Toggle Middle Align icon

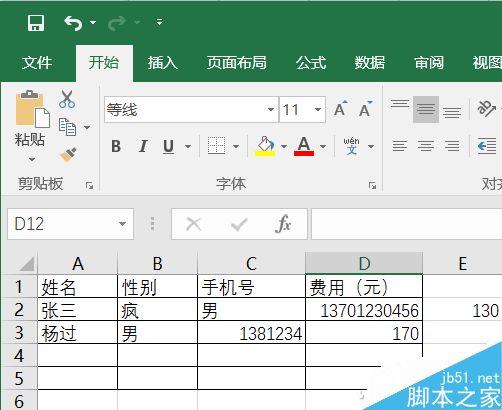click(426, 109)
